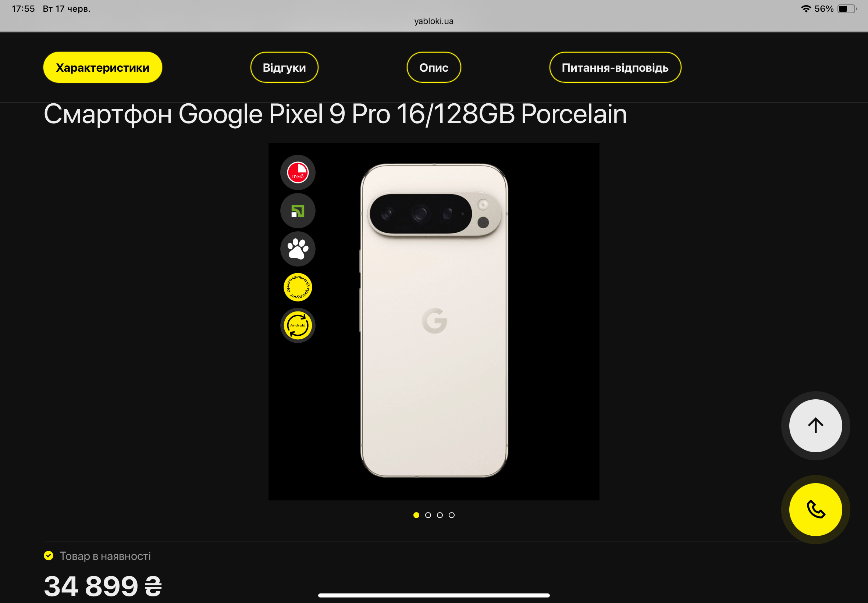
Task: Click the Товар в наявності status label
Action: tap(105, 556)
